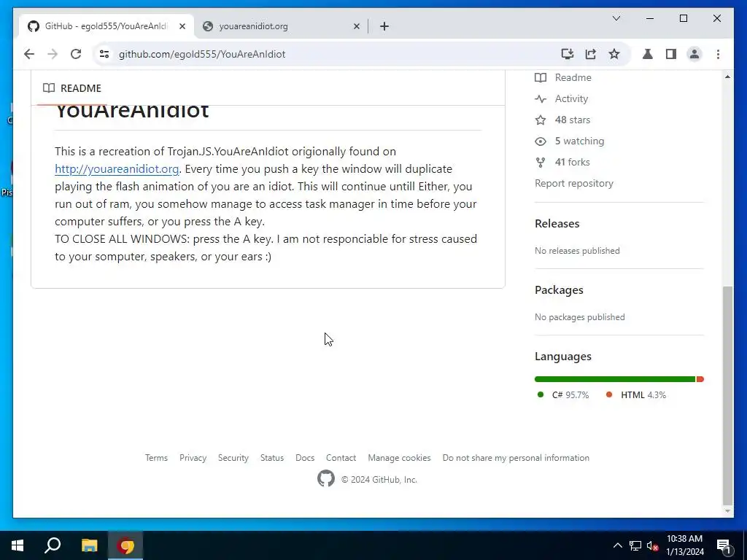
Task: Click the Activity pulse icon
Action: [541, 98]
